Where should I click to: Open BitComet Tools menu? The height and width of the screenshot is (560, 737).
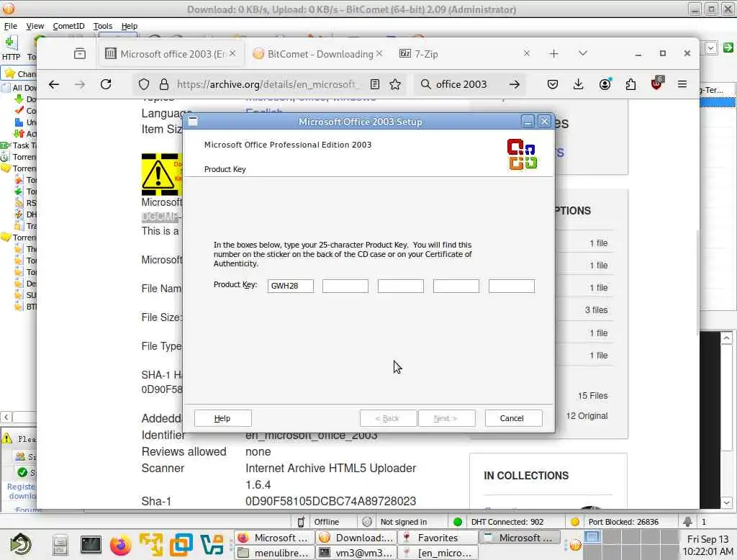(102, 26)
